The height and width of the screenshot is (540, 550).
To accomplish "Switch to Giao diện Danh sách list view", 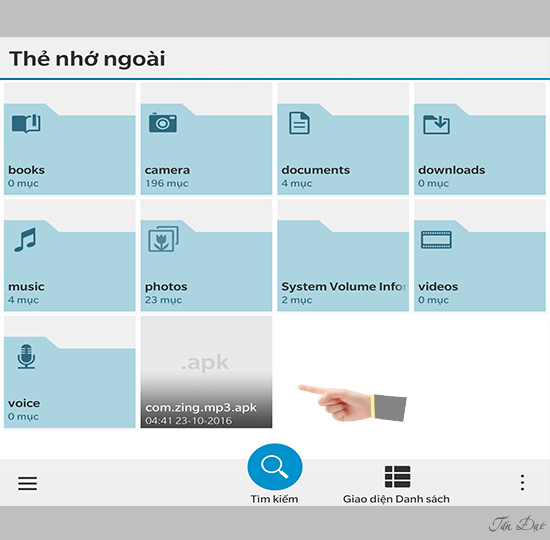I will tap(396, 484).
